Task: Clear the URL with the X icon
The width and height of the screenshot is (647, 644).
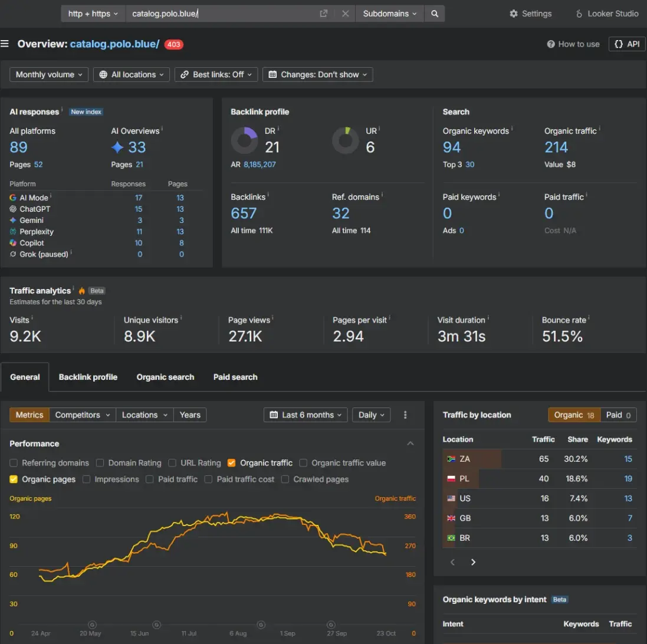Action: 346,14
